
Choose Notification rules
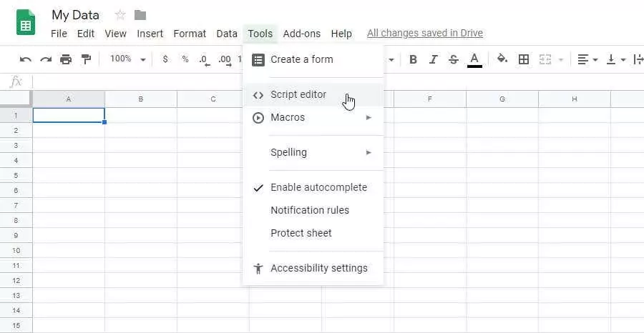click(313, 210)
